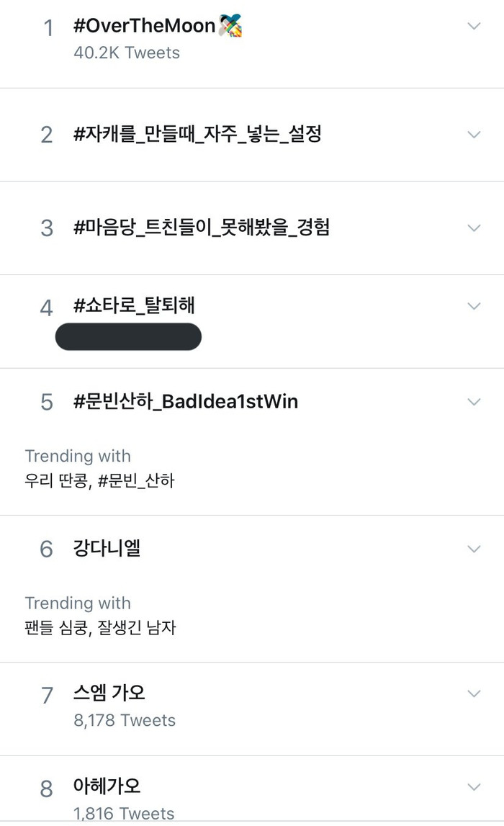This screenshot has height=826, width=504.
Task: Open the 강다니엘 trending topic
Action: click(x=107, y=549)
